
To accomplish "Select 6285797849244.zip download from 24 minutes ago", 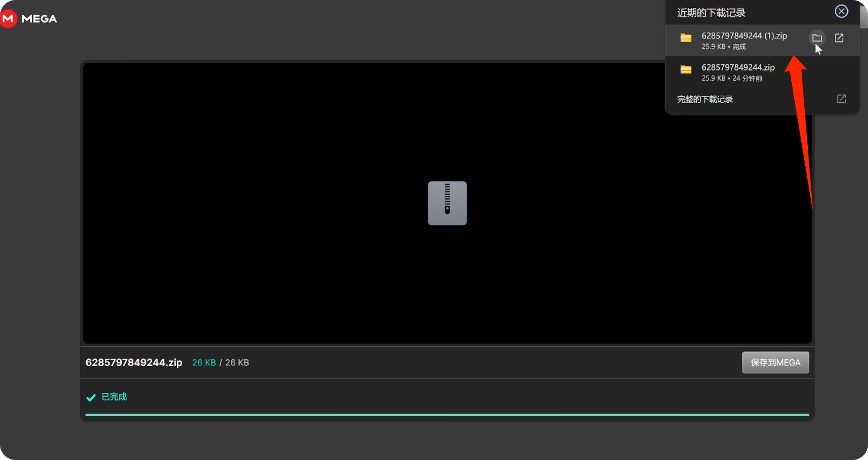I will (x=762, y=72).
